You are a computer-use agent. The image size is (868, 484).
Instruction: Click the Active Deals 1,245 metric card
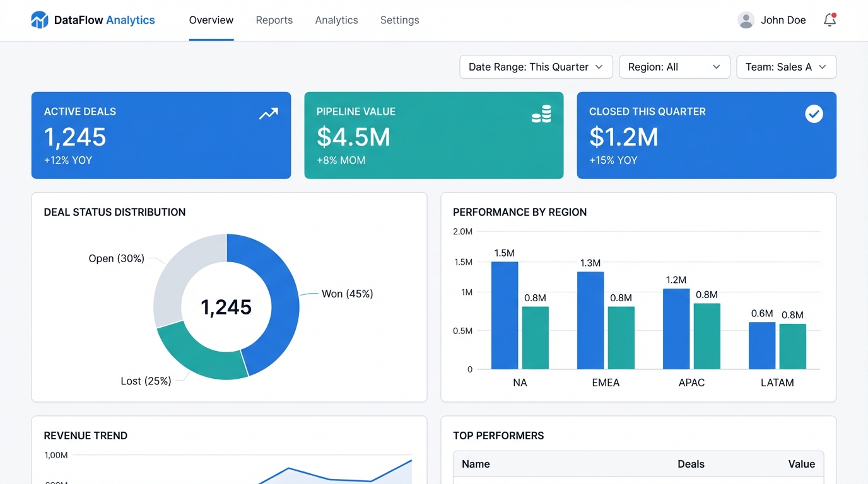(x=161, y=135)
